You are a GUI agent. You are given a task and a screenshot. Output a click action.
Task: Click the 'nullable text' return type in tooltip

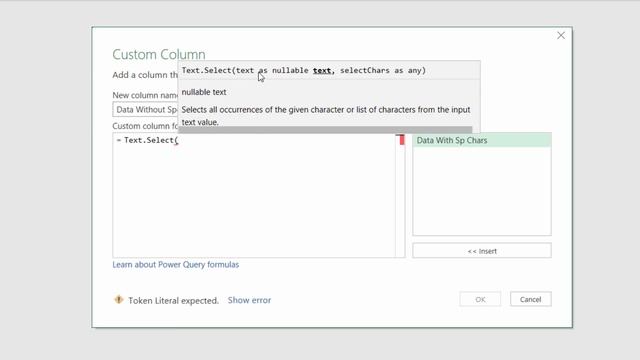tap(204, 92)
